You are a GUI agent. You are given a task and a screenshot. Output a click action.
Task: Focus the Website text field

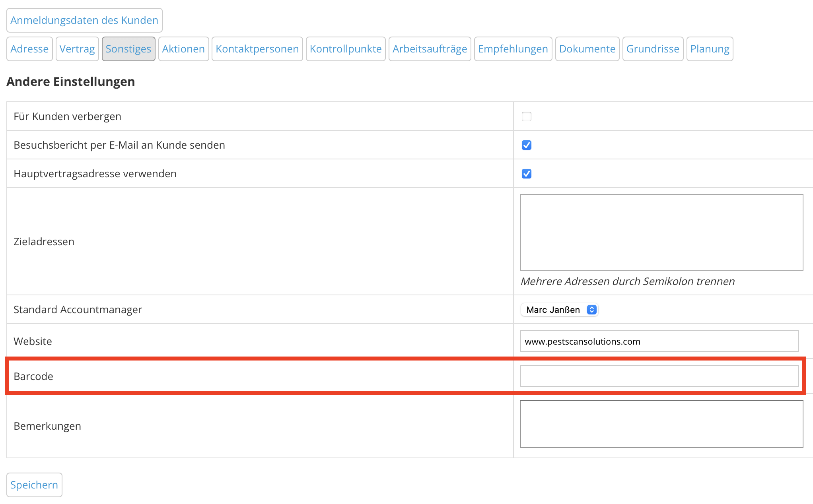point(659,341)
